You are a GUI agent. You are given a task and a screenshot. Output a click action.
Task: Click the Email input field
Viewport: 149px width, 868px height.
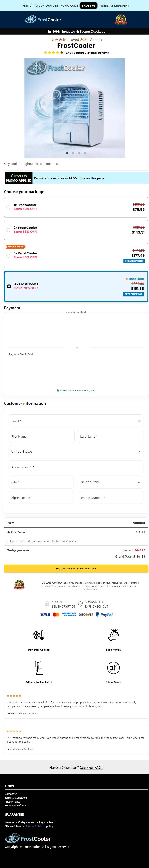[x=76, y=421]
